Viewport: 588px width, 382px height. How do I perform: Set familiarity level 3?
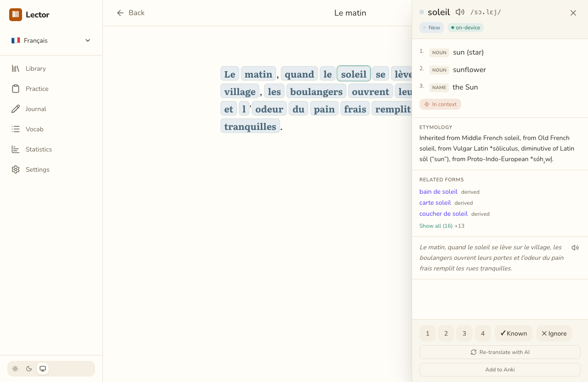tap(464, 333)
